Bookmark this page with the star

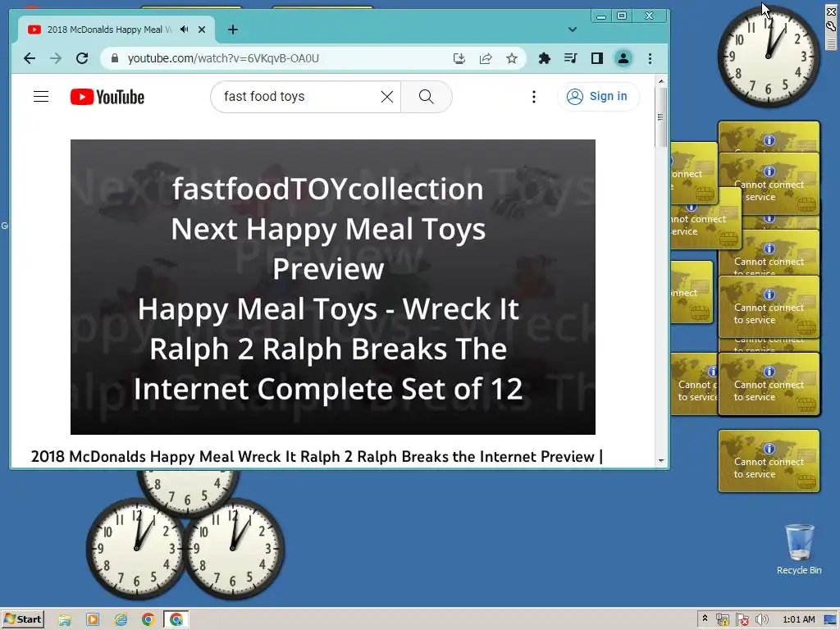point(512,58)
